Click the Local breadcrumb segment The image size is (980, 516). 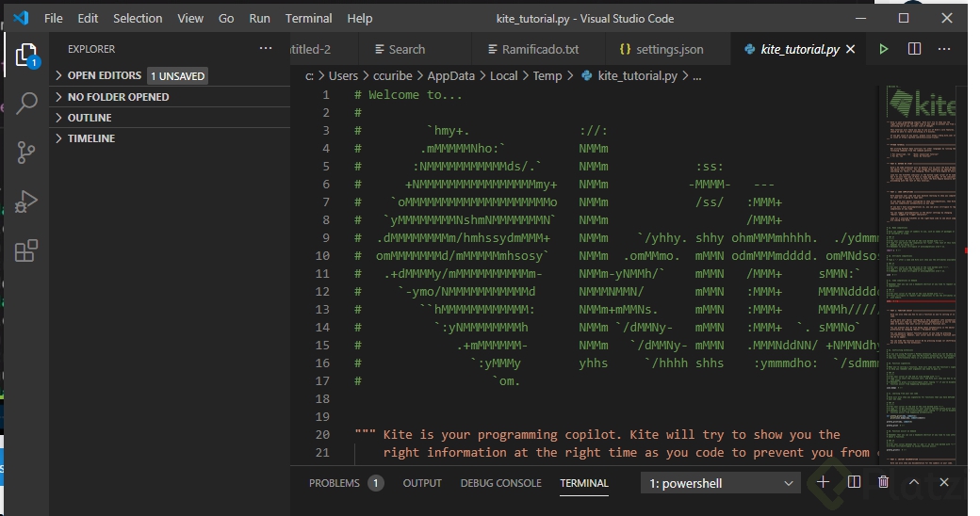coord(503,75)
